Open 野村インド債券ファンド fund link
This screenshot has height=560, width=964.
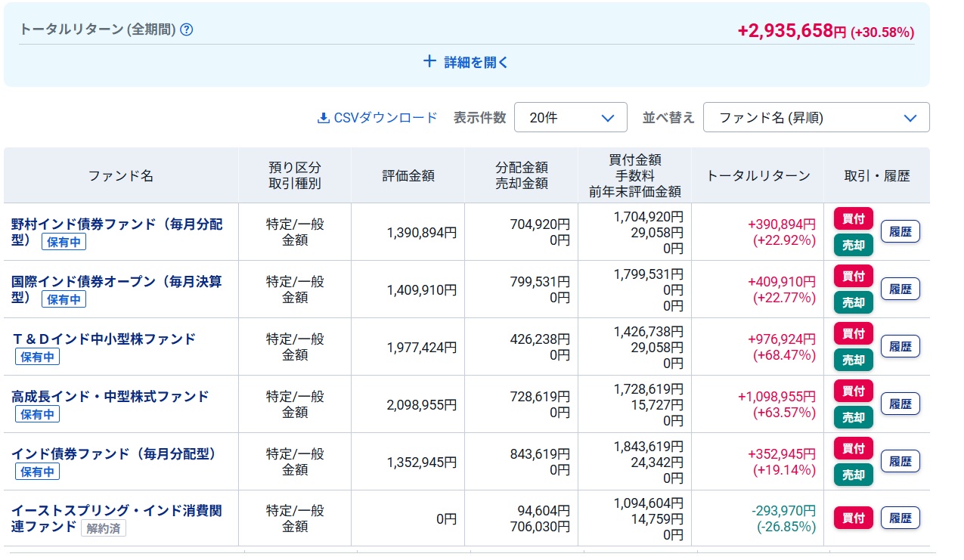tap(117, 224)
